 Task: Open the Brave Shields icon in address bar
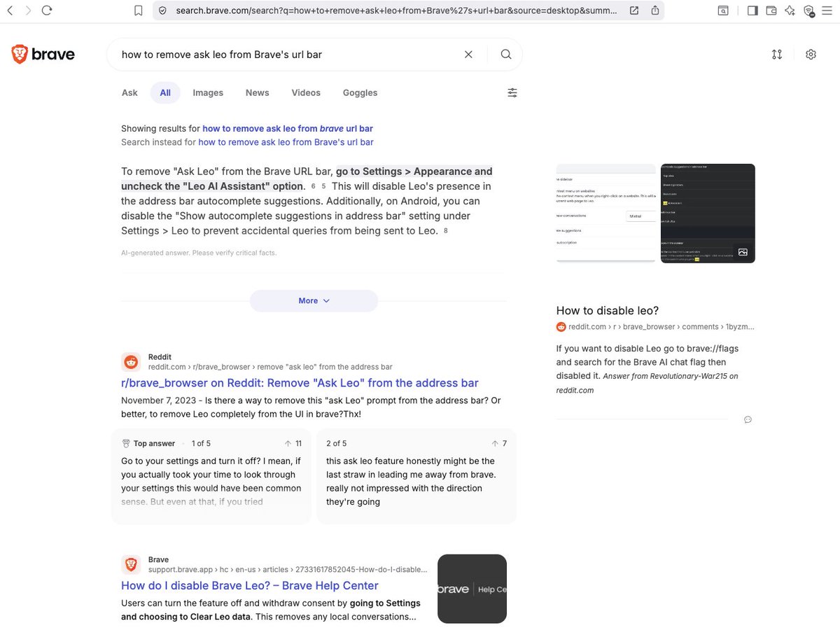click(162, 11)
